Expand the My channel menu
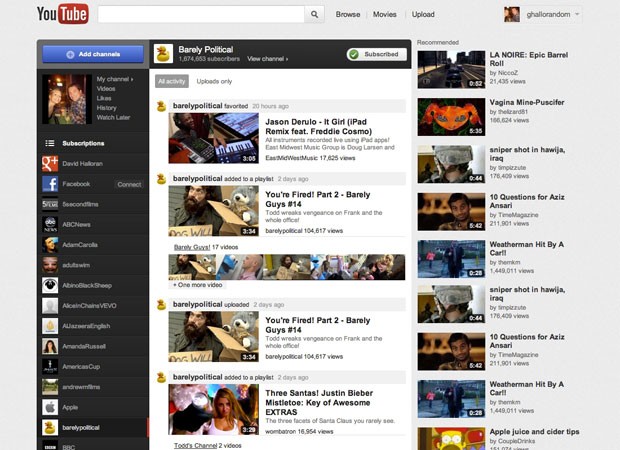The image size is (620, 450). [115, 78]
